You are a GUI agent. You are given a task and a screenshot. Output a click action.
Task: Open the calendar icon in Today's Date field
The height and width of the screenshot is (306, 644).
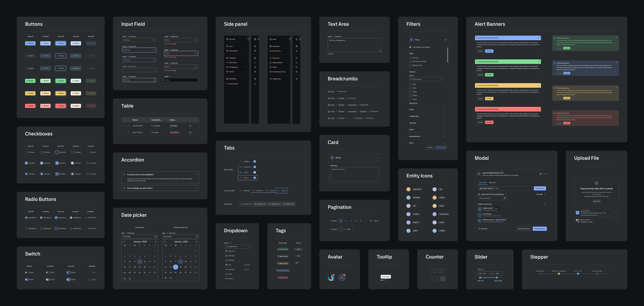156,237
